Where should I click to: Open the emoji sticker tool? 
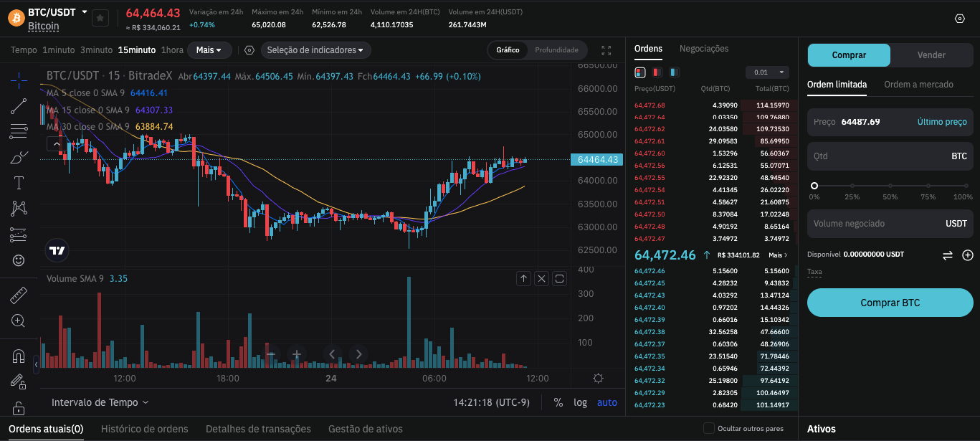[x=19, y=260]
